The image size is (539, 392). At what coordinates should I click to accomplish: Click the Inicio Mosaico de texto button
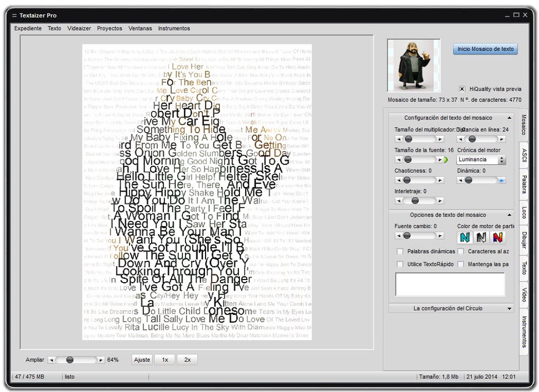485,49
